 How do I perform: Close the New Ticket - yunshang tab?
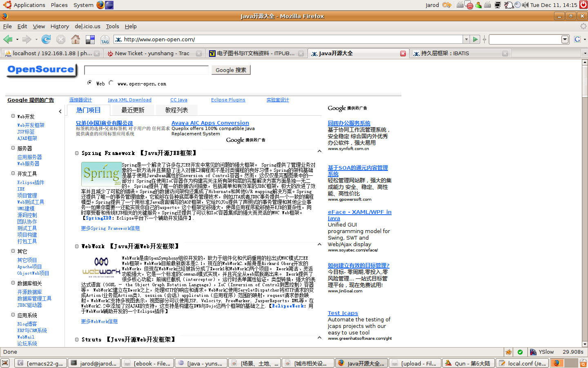click(x=199, y=54)
